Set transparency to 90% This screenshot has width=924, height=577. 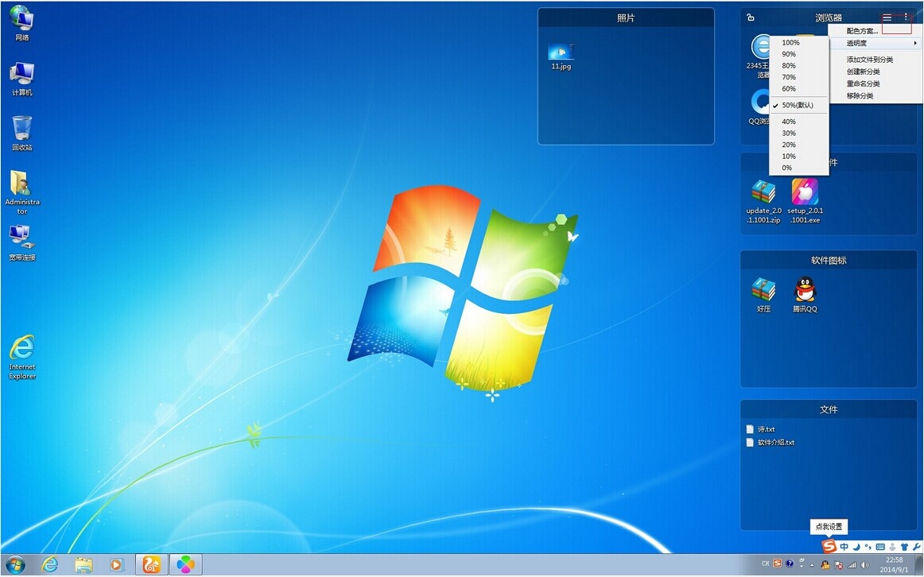[x=799, y=54]
